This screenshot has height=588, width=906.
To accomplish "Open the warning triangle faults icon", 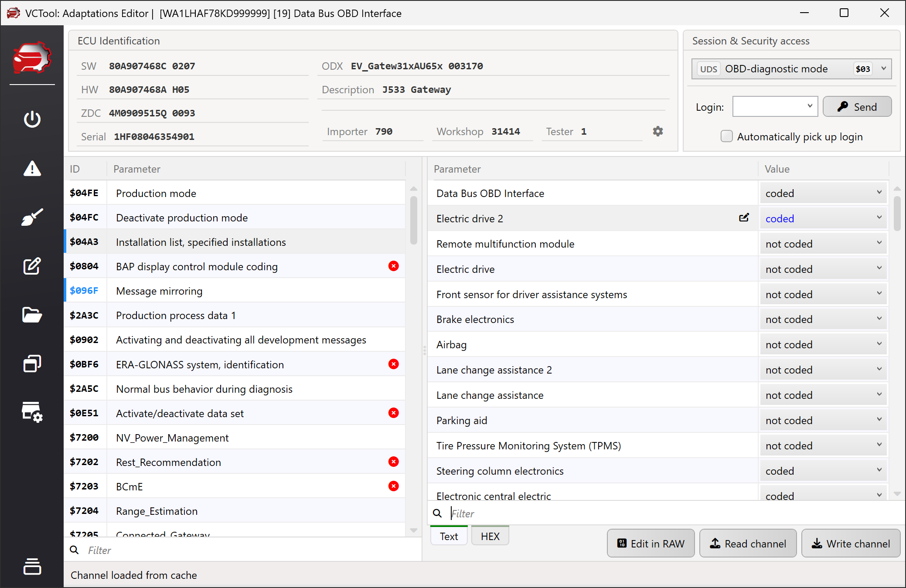I will (32, 168).
